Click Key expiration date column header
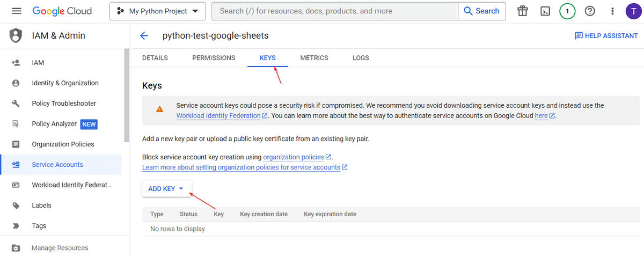Viewport: 644px width, 257px height. pos(330,214)
